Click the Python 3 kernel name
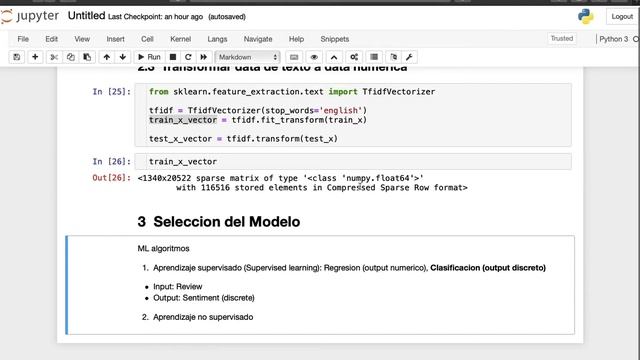 (613, 39)
